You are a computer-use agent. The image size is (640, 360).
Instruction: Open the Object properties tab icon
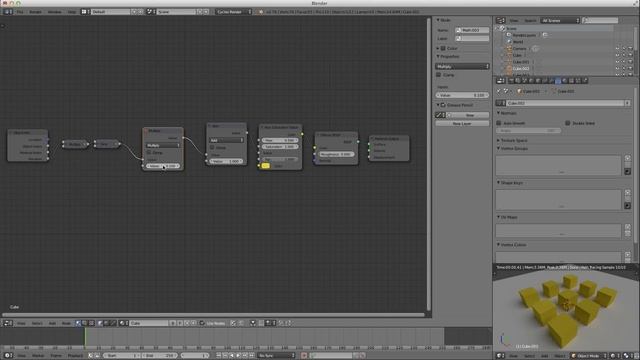click(x=538, y=81)
